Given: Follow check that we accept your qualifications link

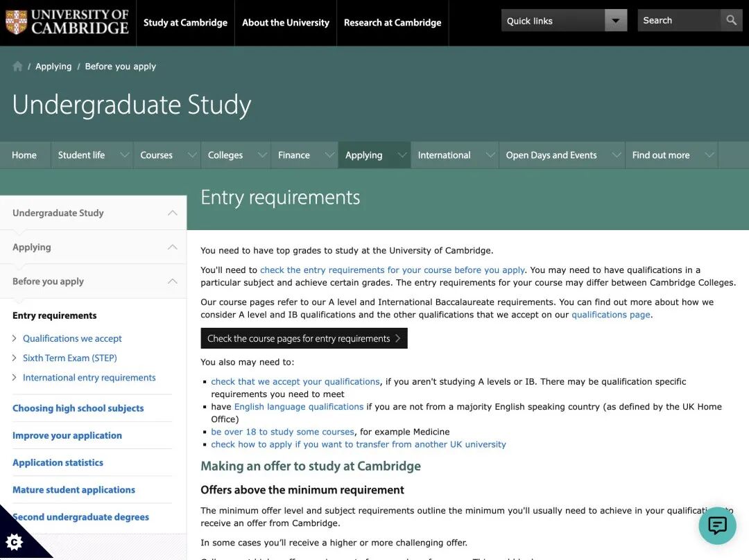Looking at the screenshot, I should (295, 381).
